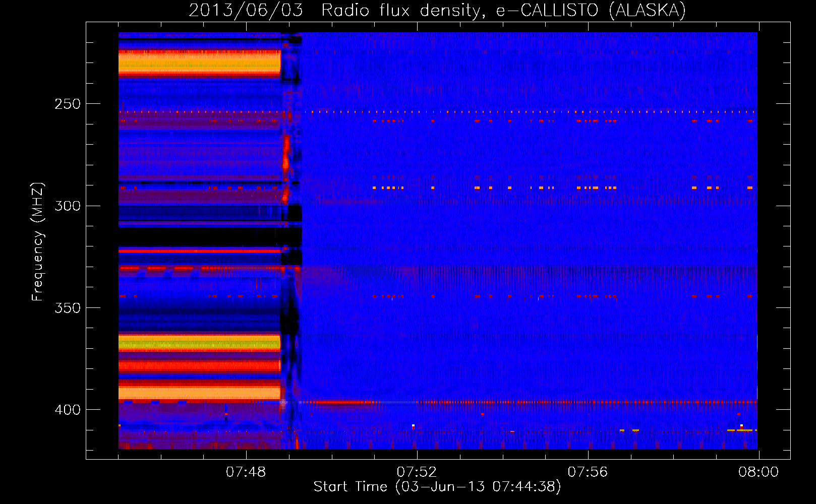Click the 08:00 time tick label
The height and width of the screenshot is (504, 816).
point(759,472)
